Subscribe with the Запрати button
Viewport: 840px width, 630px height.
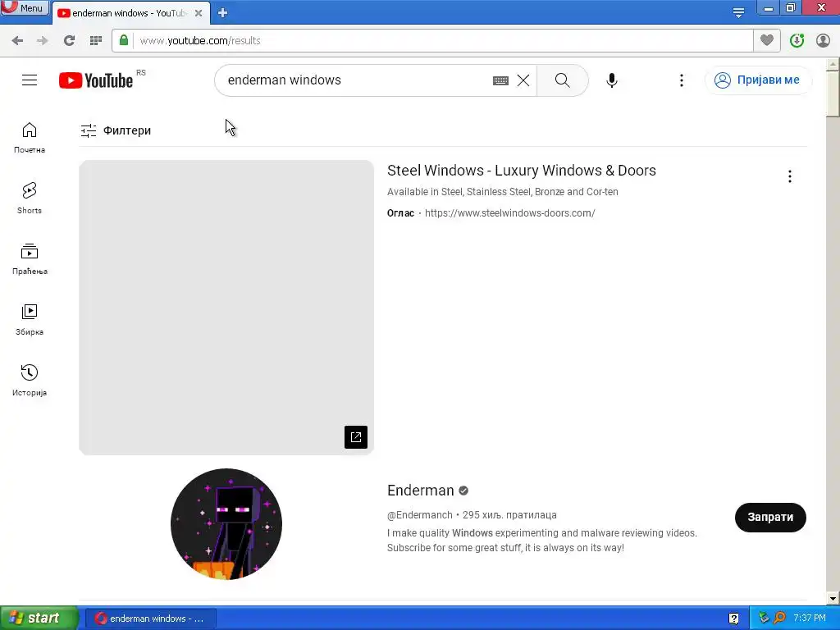point(770,518)
